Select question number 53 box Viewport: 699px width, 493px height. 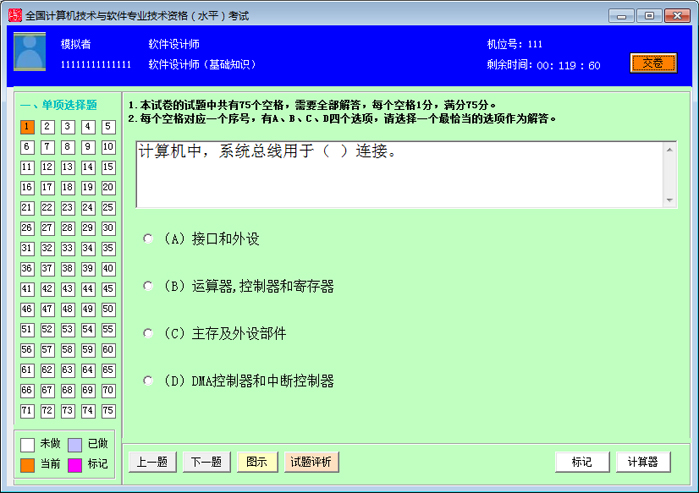point(68,330)
